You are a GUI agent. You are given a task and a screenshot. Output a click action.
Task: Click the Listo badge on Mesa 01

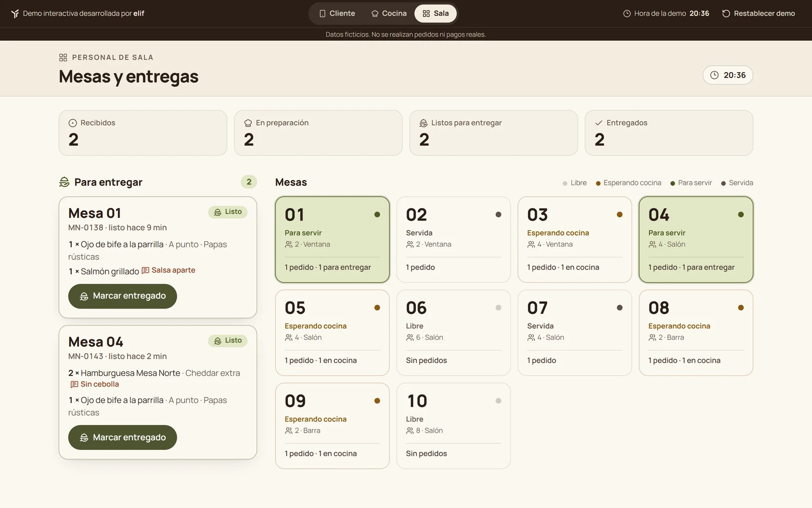pyautogui.click(x=228, y=212)
